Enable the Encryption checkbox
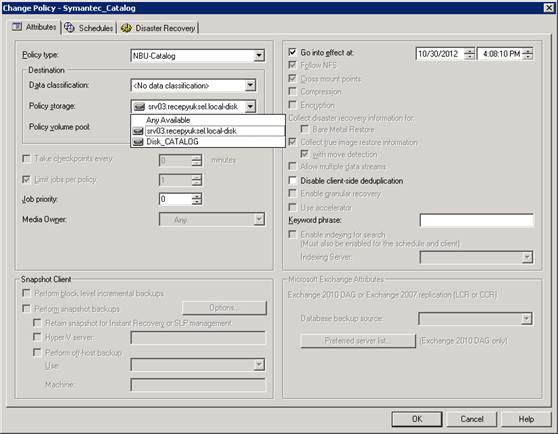 click(x=292, y=105)
